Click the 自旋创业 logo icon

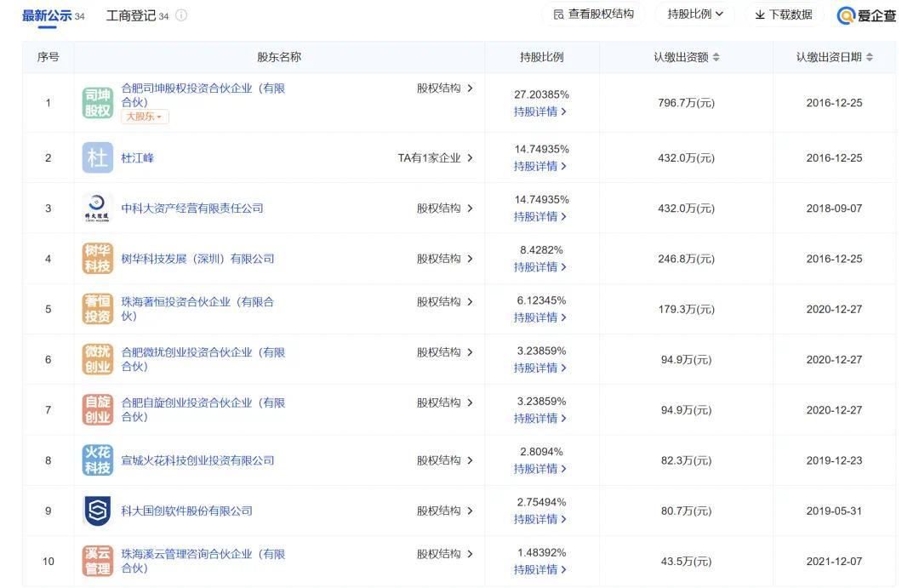click(97, 410)
